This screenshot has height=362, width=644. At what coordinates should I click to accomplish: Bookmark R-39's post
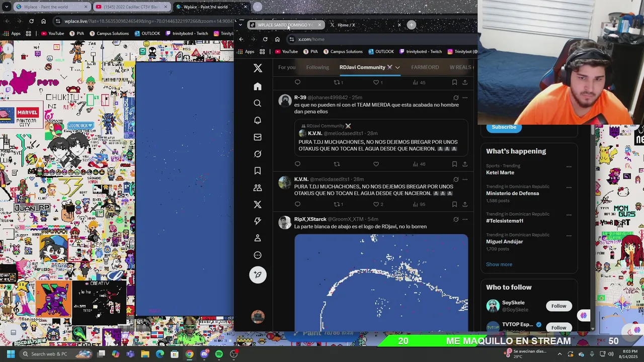tap(454, 164)
